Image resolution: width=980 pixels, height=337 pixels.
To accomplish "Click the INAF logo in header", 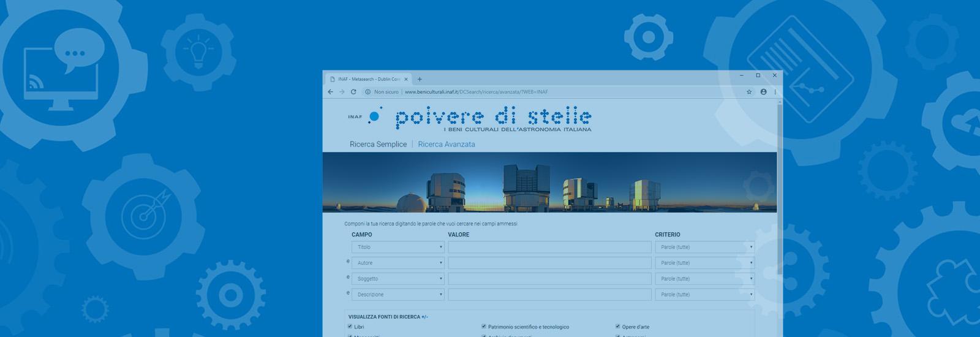I will tap(366, 116).
